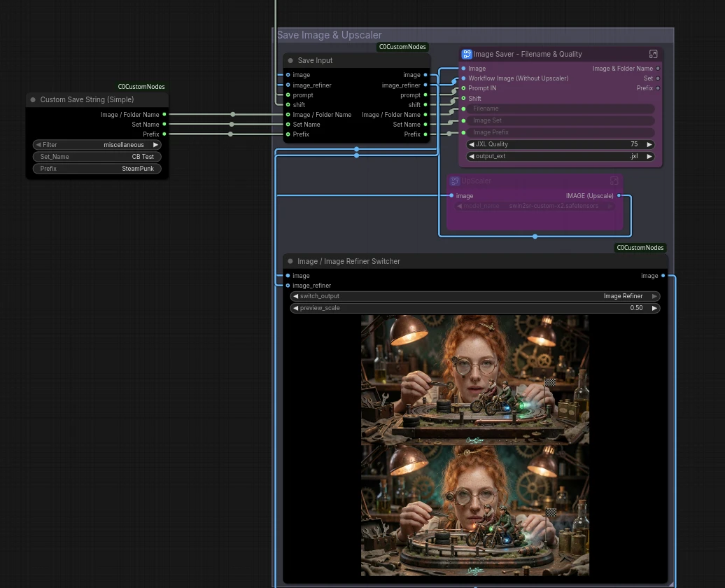Click Save Input image_refiner input socket
The height and width of the screenshot is (588, 725).
288,85
